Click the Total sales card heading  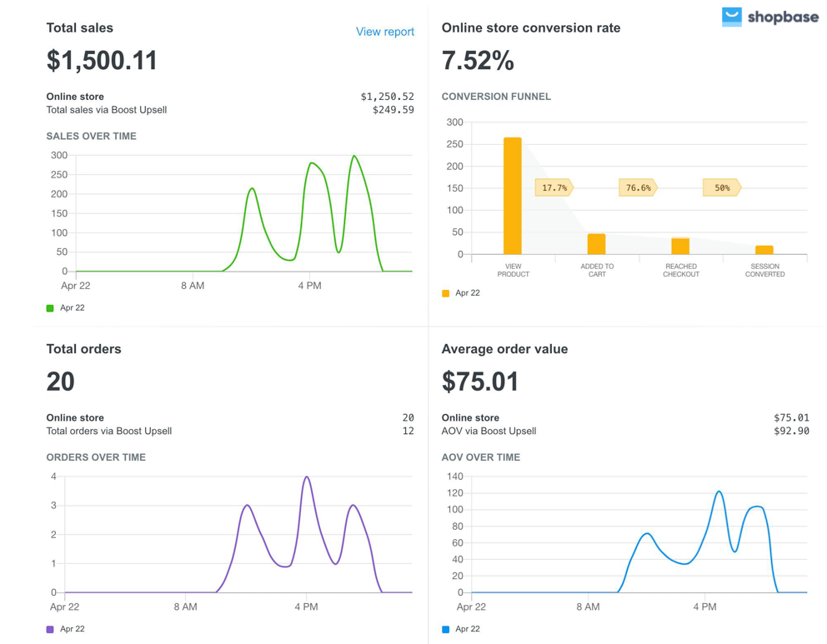point(80,28)
